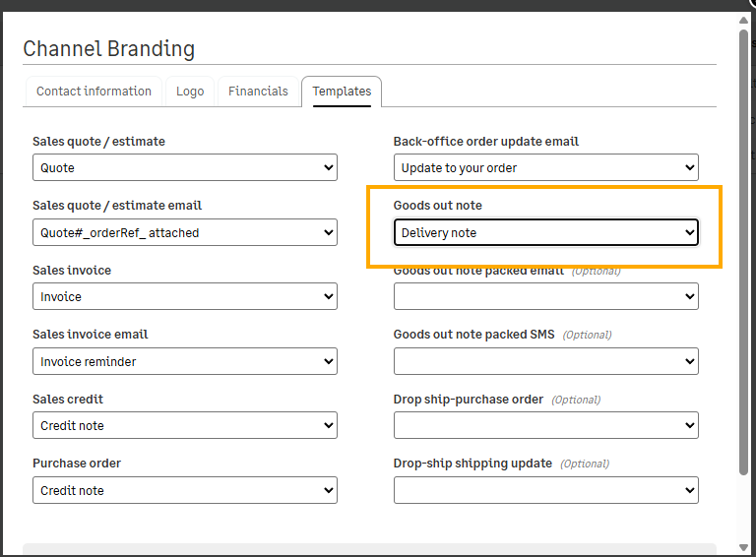Open Drop-ship shipping update dropdown
The image size is (756, 557).
click(545, 490)
